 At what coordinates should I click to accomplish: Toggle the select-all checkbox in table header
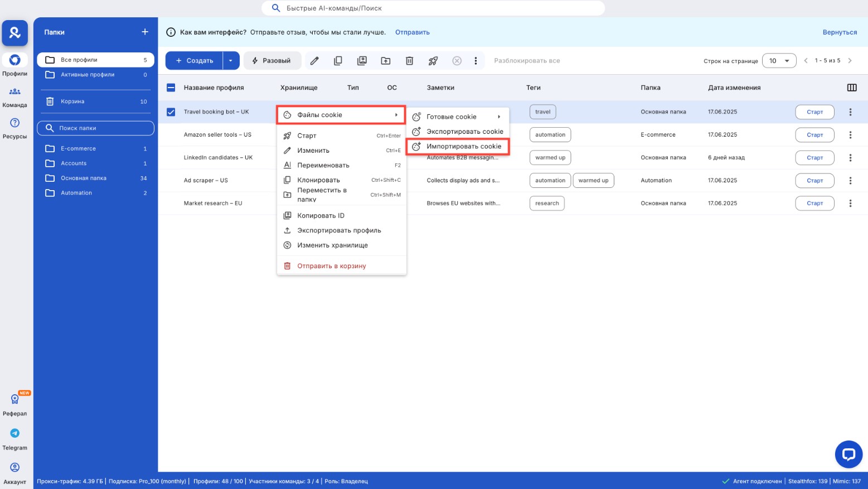click(x=171, y=88)
